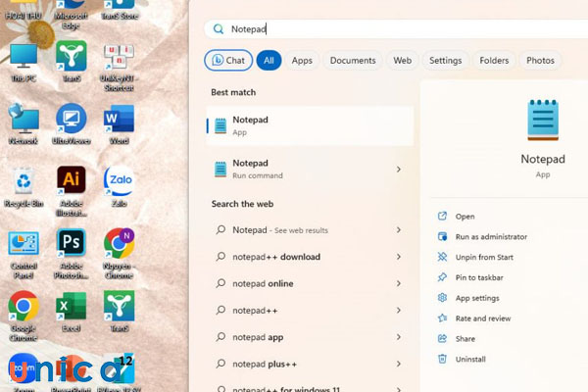Click the App settings gear icon

click(x=443, y=298)
